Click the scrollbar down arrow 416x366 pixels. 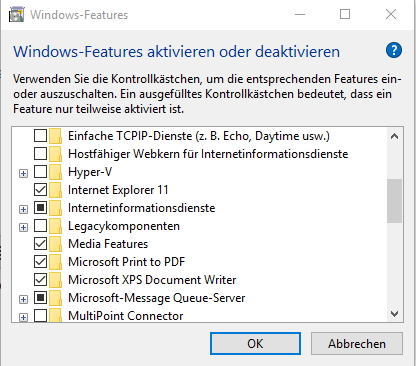pyautogui.click(x=395, y=314)
